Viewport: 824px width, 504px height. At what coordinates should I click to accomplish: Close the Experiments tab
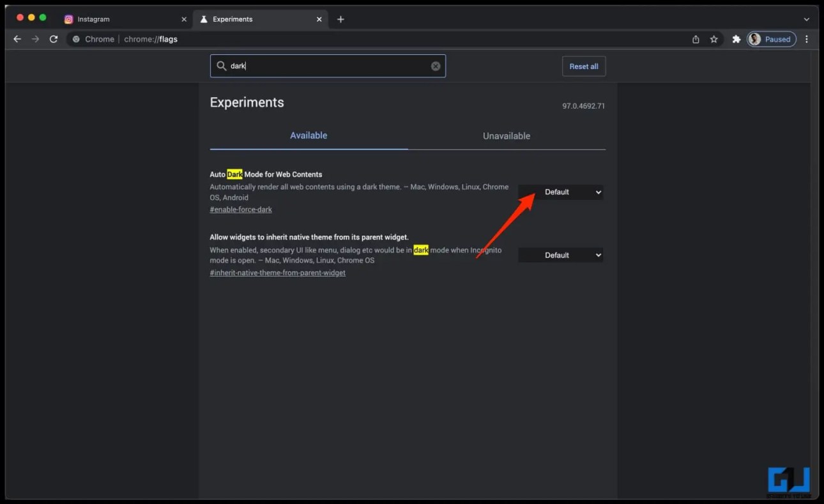click(319, 19)
